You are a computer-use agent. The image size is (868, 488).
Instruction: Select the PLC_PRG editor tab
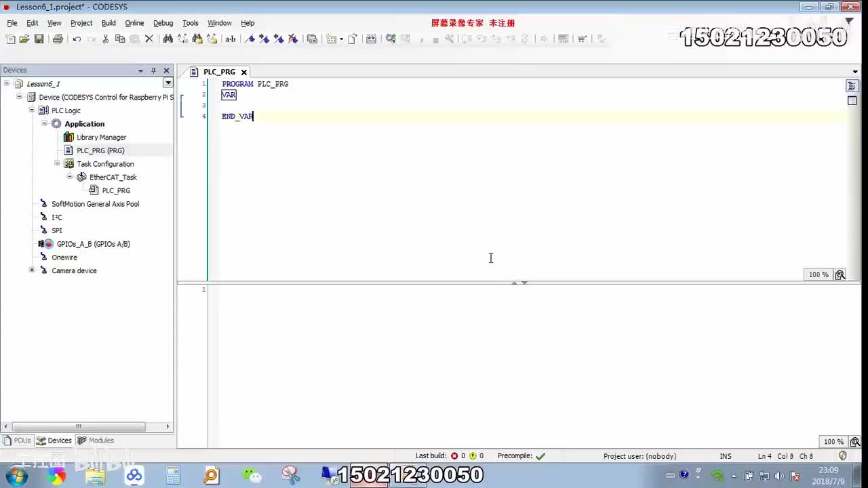click(219, 72)
